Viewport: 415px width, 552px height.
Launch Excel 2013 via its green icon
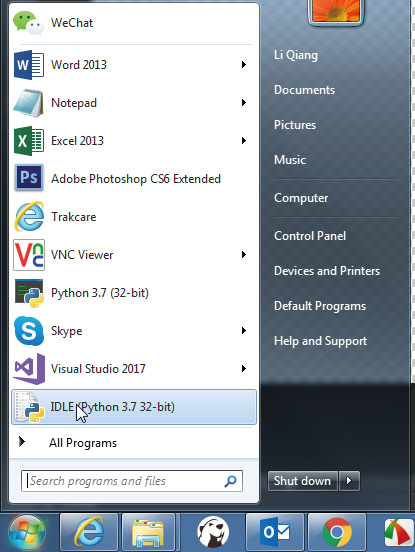29,141
